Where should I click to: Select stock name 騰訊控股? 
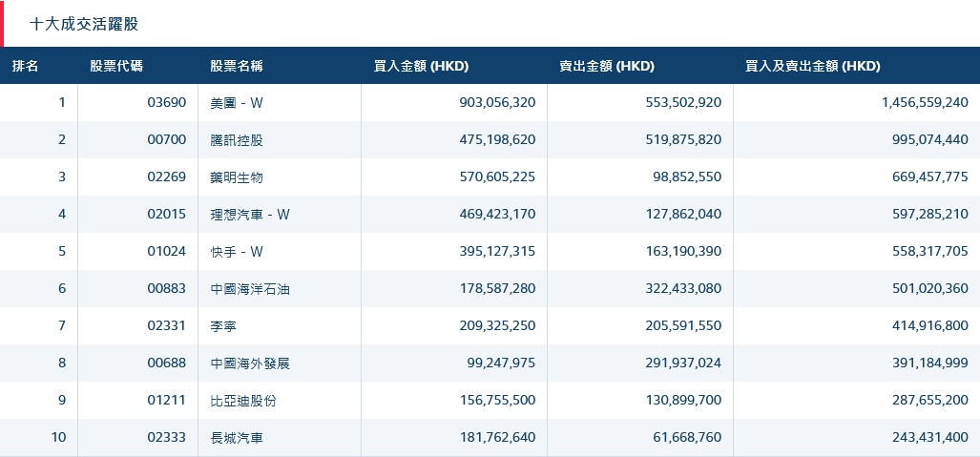point(237,140)
